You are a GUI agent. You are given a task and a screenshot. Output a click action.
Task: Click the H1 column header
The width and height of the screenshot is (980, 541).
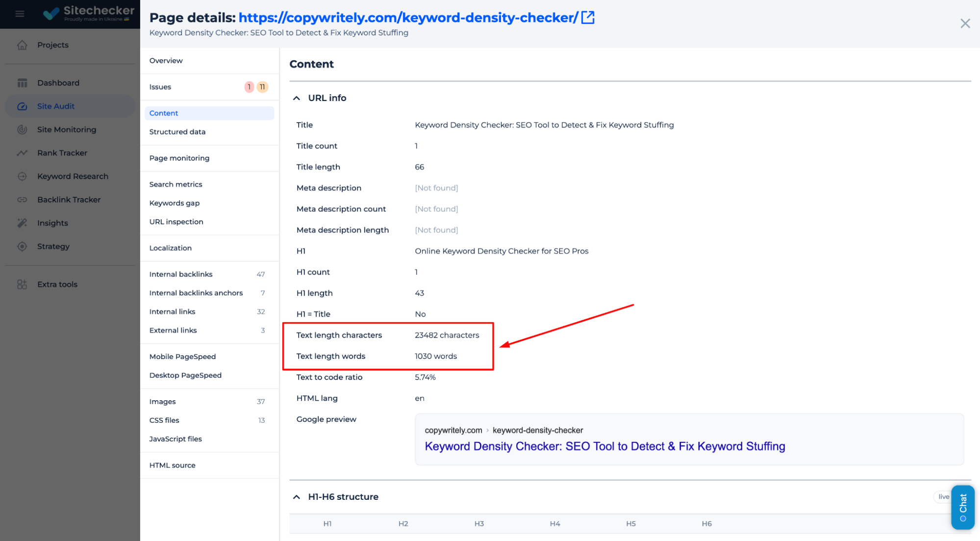tap(327, 524)
